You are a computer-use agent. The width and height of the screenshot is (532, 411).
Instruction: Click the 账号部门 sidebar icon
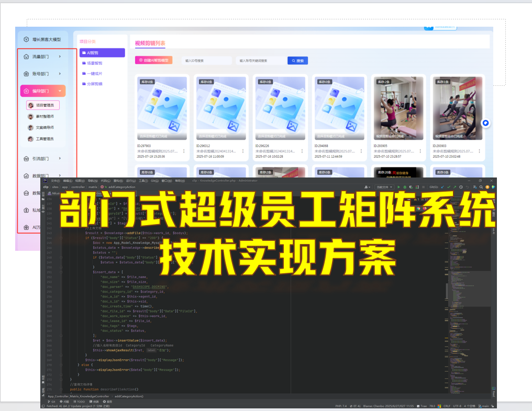pyautogui.click(x=26, y=74)
